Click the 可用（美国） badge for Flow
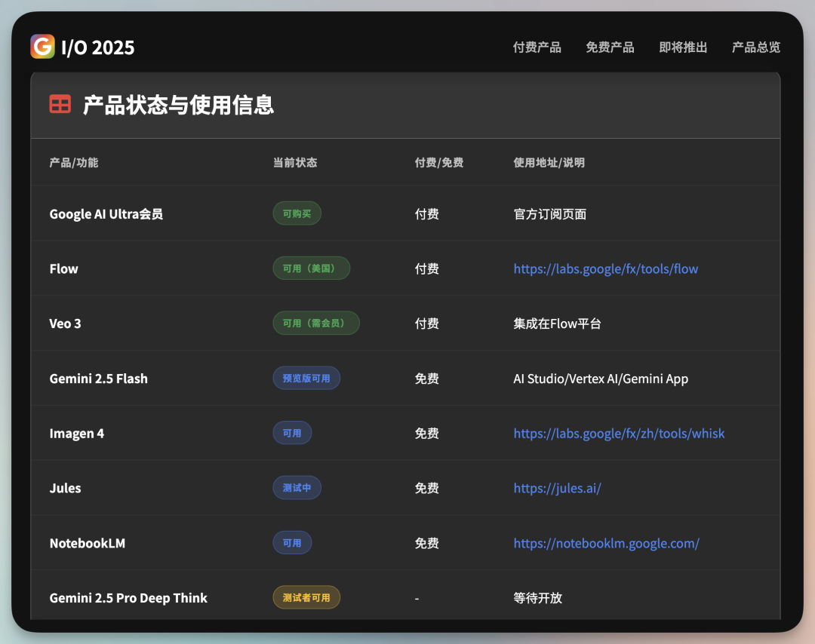815x644 pixels. [x=312, y=268]
